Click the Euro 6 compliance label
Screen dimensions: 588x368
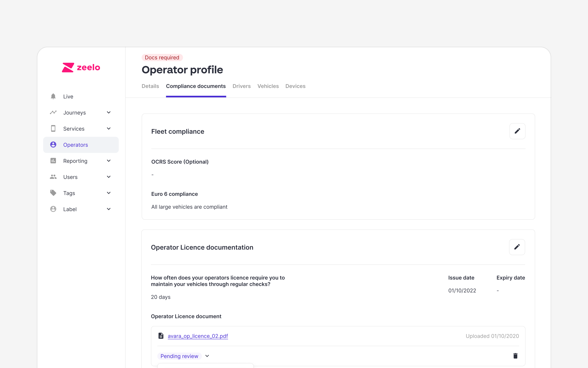175,194
